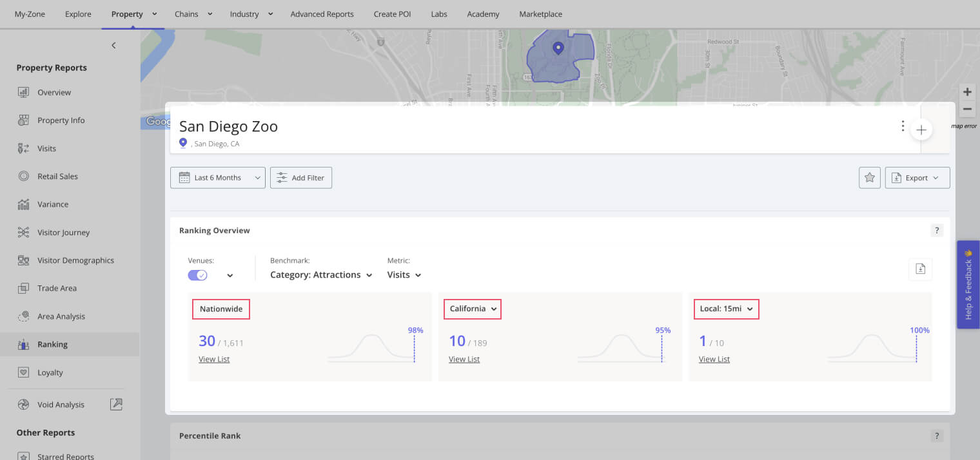Open the Retail Sales icon
The height and width of the screenshot is (460, 980).
click(x=23, y=176)
